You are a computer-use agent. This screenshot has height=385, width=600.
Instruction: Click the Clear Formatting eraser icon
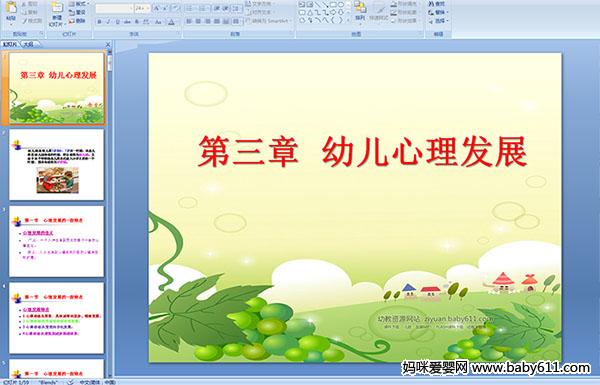point(175,8)
